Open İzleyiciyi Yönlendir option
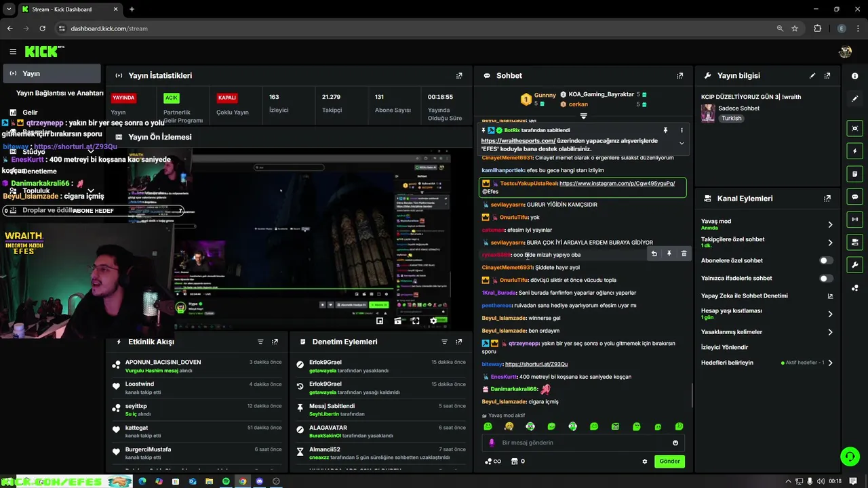This screenshot has height=488, width=868. pos(724,347)
